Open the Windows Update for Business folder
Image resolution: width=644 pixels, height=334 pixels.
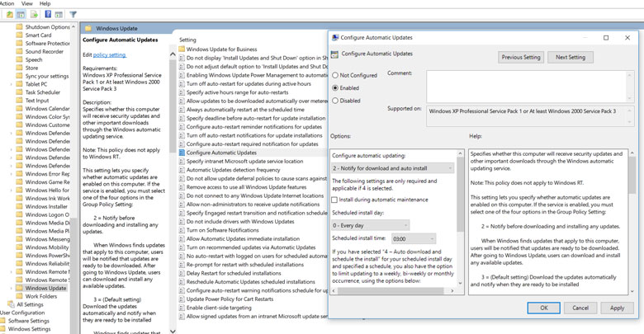220,49
